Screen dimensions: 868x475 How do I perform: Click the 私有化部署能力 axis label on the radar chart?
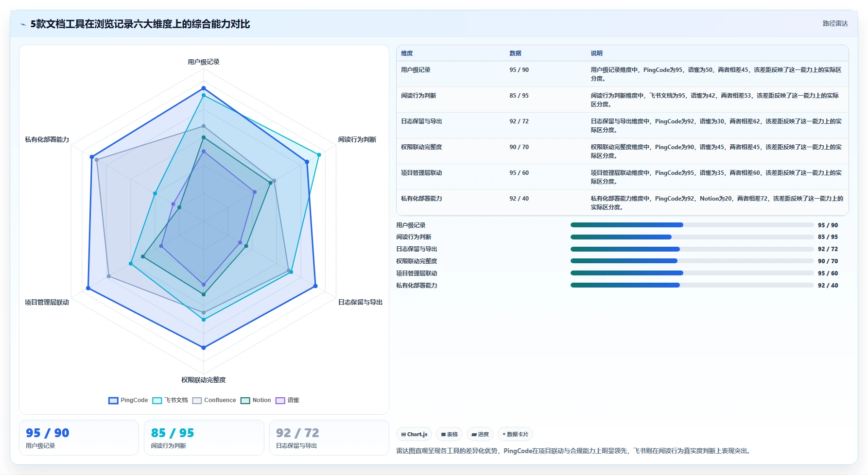[x=47, y=139]
